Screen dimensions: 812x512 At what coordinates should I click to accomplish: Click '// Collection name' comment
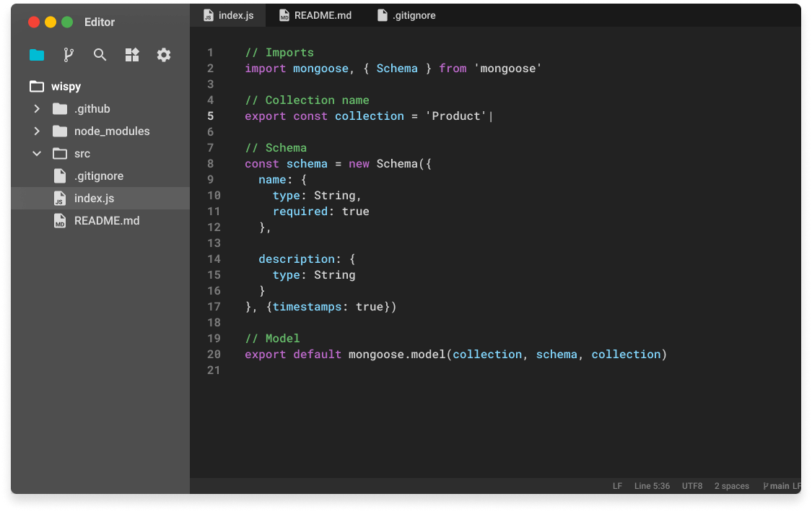coord(307,100)
